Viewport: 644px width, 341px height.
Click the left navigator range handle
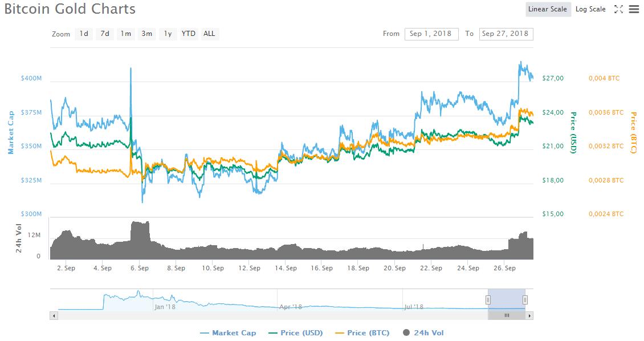click(x=488, y=299)
